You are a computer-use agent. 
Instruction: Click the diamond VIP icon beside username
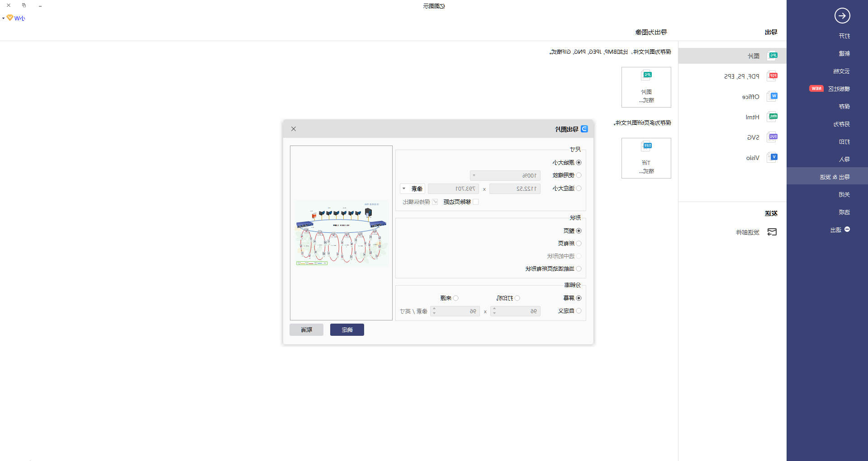coord(10,18)
